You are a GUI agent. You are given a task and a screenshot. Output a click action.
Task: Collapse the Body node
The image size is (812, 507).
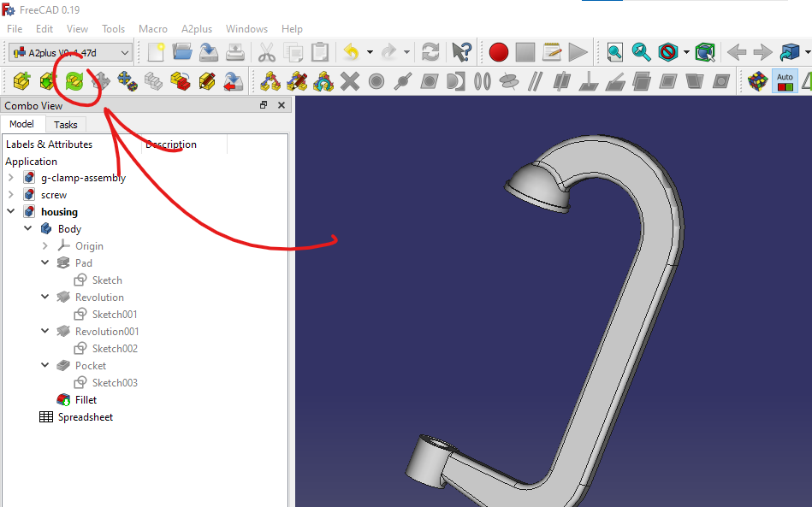click(x=28, y=228)
